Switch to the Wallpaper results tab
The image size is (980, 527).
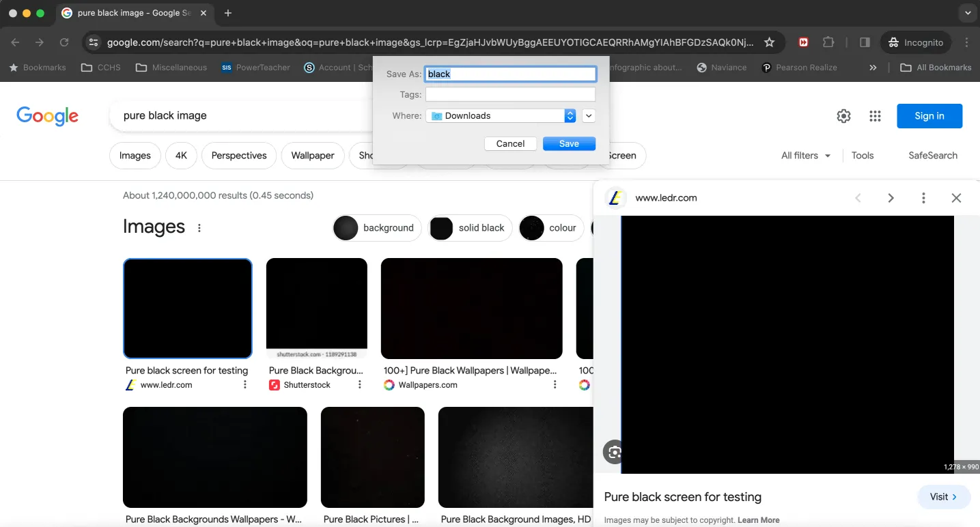[312, 156]
